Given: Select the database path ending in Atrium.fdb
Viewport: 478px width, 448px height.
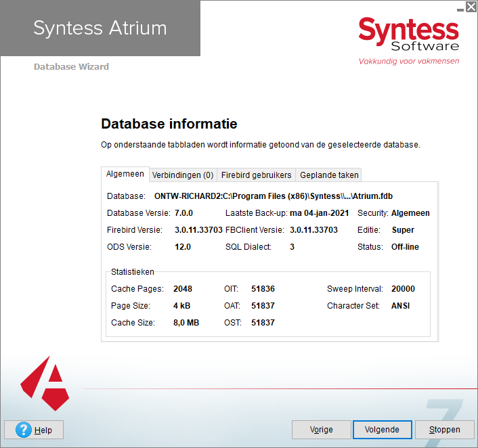Looking at the screenshot, I should pyautogui.click(x=274, y=196).
